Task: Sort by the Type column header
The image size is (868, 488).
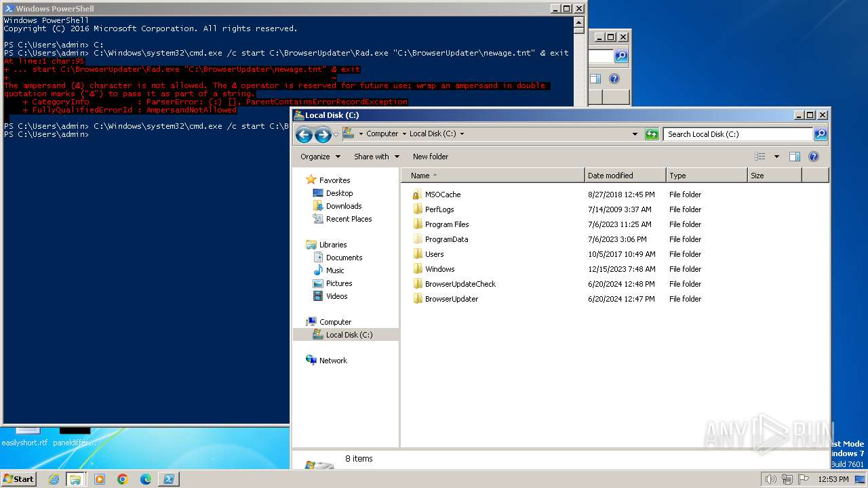Action: (706, 176)
